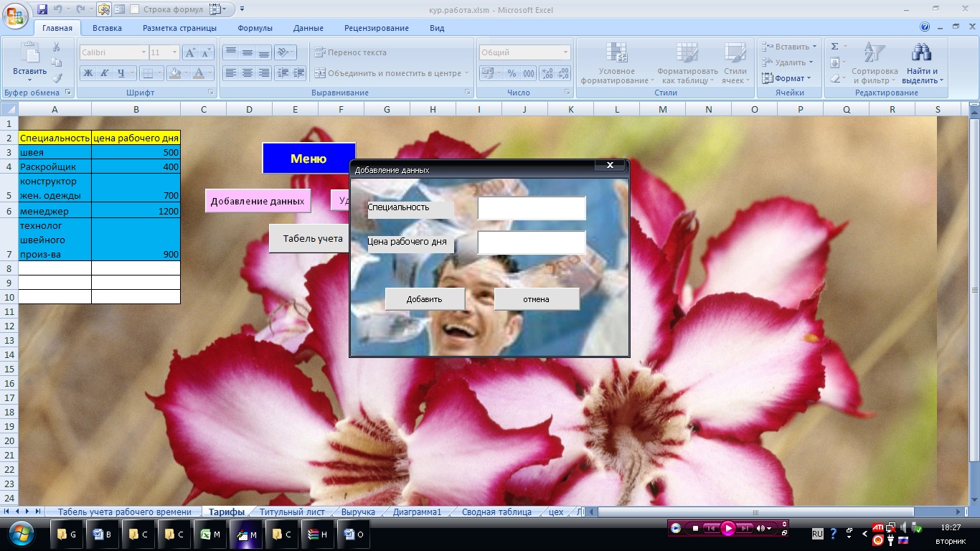
Task: Click the RU language indicator in tray
Action: tap(818, 534)
